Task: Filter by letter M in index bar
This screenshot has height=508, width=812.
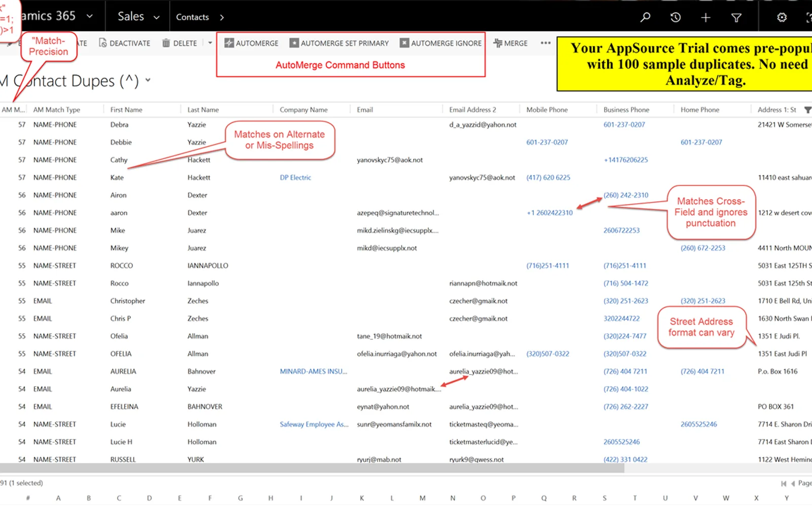Action: pyautogui.click(x=422, y=498)
